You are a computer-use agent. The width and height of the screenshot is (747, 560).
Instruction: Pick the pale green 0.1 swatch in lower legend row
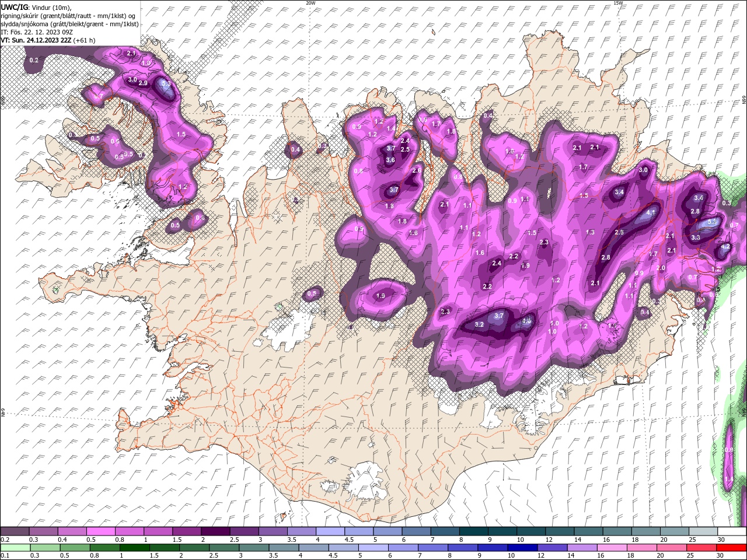pyautogui.click(x=15, y=548)
